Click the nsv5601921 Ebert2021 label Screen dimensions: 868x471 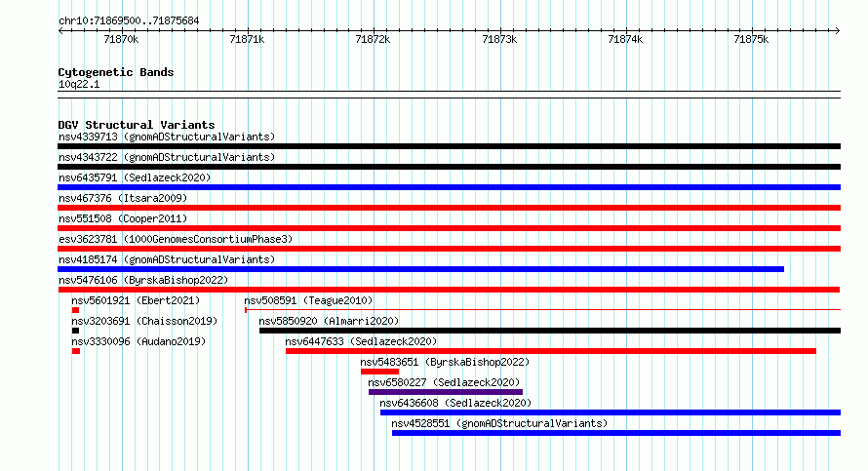click(x=136, y=300)
